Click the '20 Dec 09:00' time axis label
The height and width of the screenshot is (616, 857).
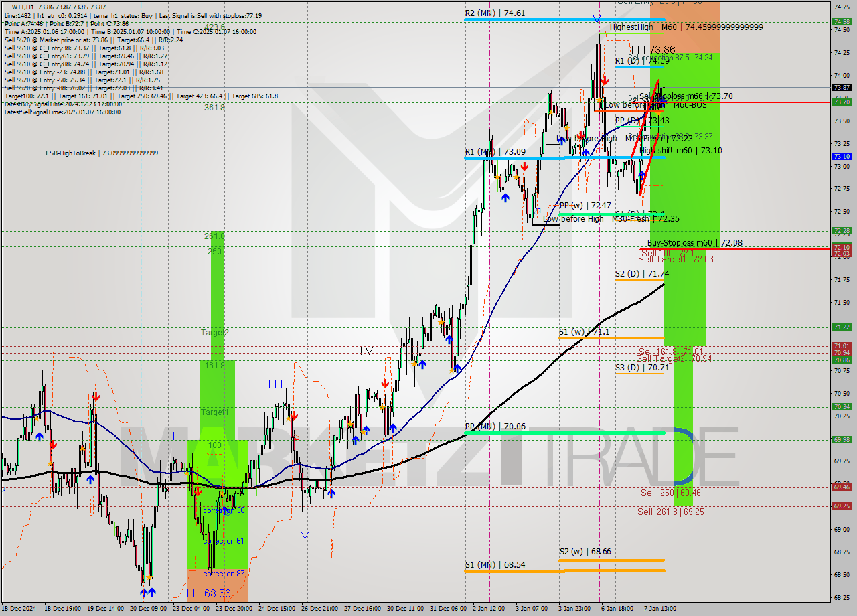click(148, 608)
